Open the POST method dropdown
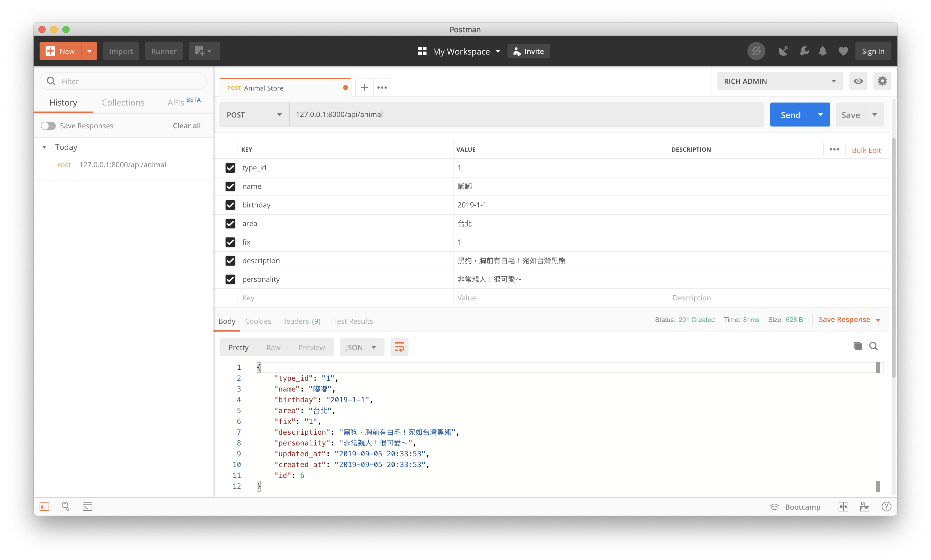Image resolution: width=931 pixels, height=560 pixels. click(x=254, y=115)
